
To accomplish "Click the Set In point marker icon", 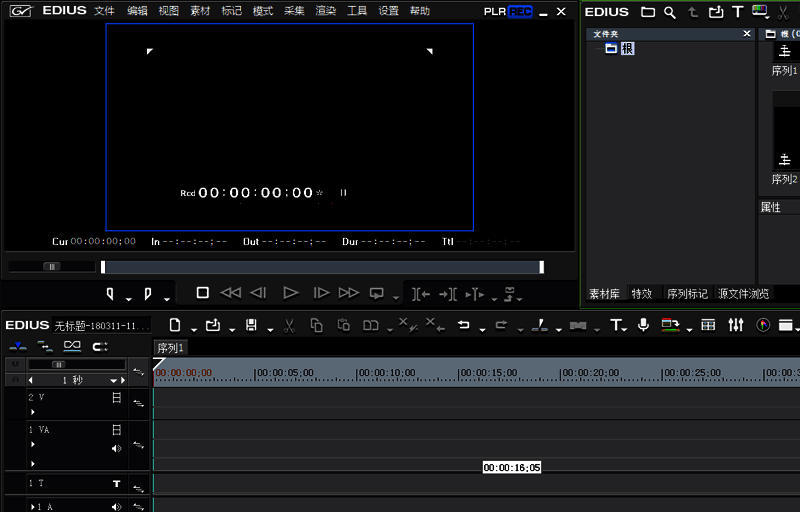I will coord(111,293).
